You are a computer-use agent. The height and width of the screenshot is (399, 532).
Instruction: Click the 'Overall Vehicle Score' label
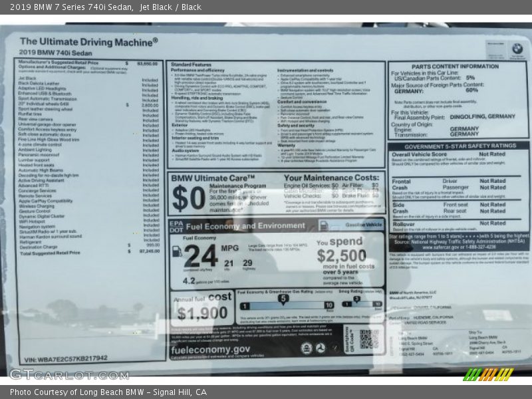(x=420, y=155)
